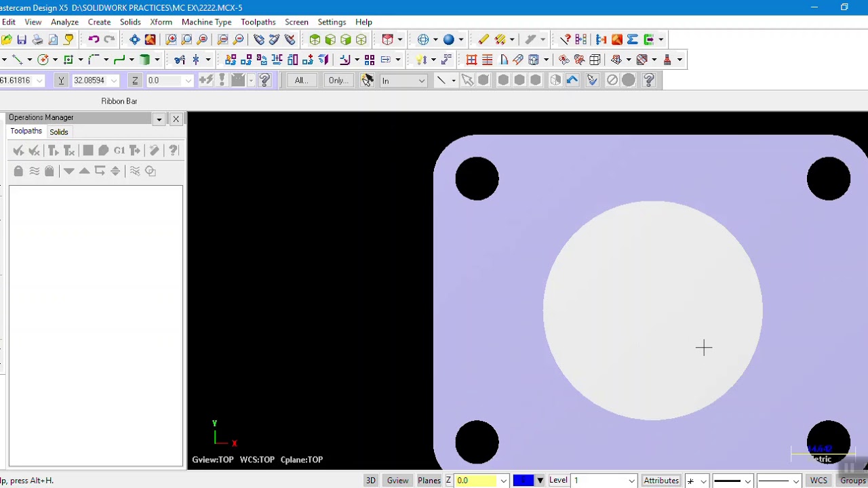Screen dimensions: 868x488
Task: Click the shaded blue sphere icon
Action: click(449, 40)
